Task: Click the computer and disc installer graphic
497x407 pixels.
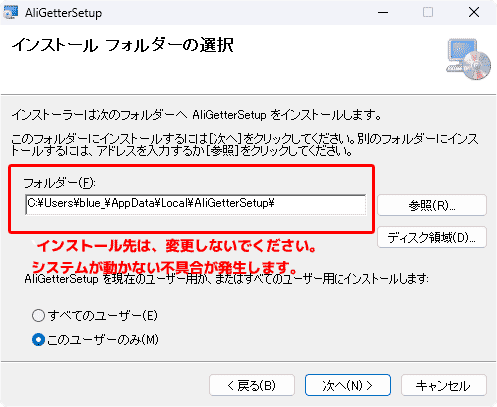Action: 468,59
